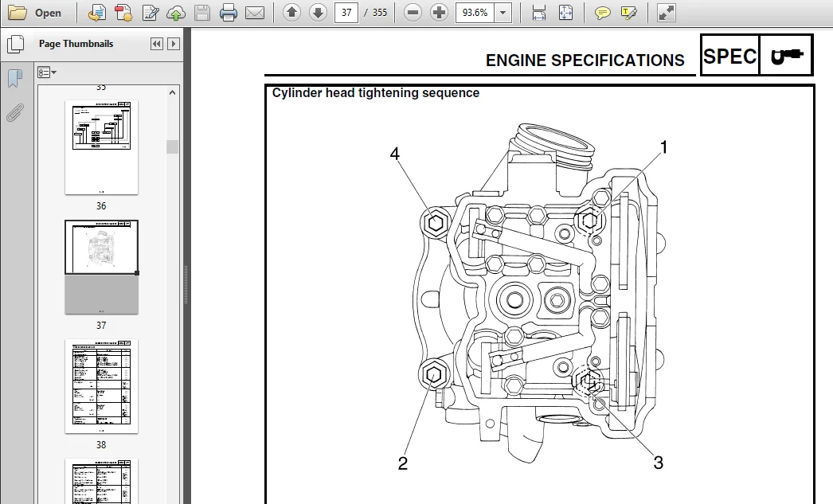Image resolution: width=833 pixels, height=504 pixels.
Task: Click the edit document icon with pencil
Action: [x=151, y=13]
